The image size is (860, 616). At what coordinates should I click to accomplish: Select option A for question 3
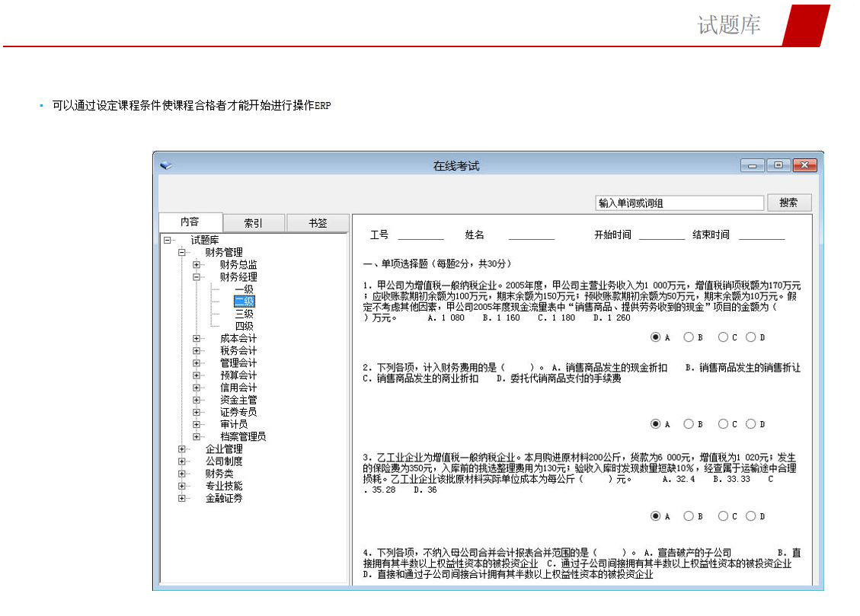coord(655,516)
